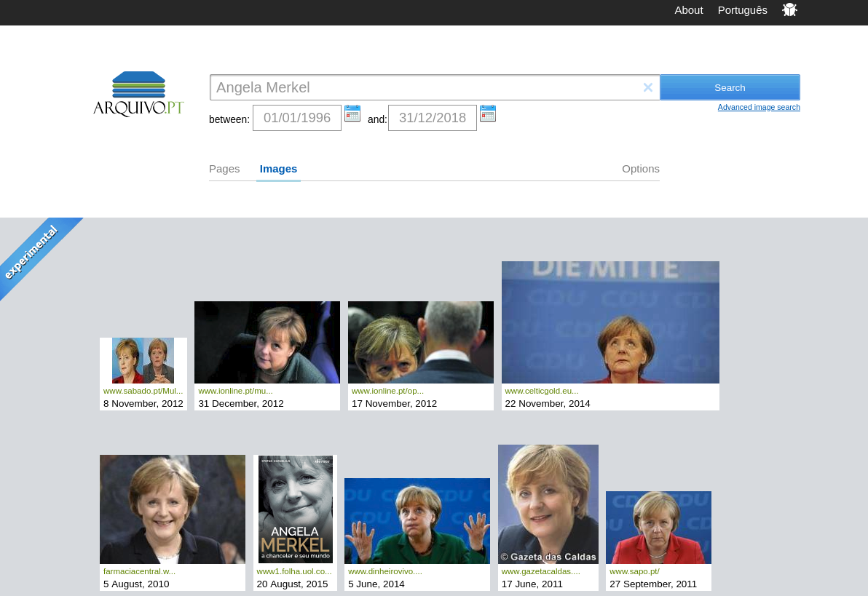The height and width of the screenshot is (596, 868).
Task: Click the date 27 September, 2011
Action: point(653,584)
